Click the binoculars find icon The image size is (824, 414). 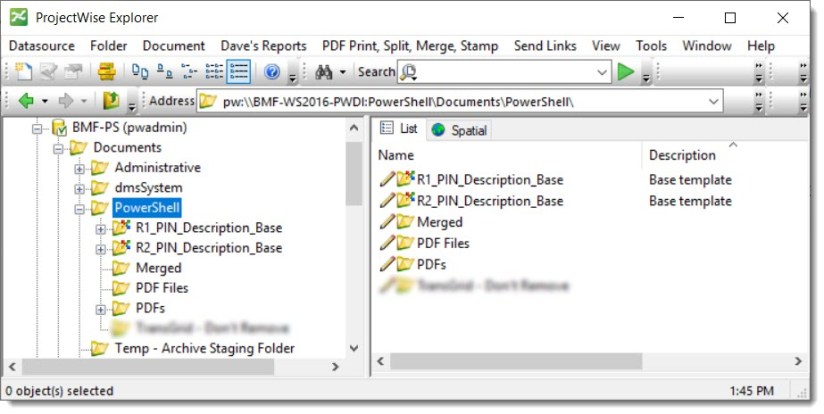pyautogui.click(x=323, y=72)
